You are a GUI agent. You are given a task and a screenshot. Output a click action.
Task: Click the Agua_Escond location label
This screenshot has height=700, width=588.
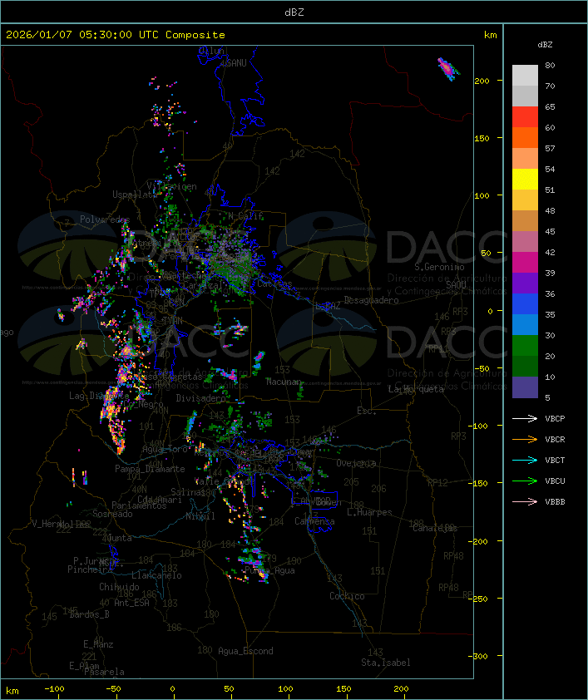pos(245,651)
